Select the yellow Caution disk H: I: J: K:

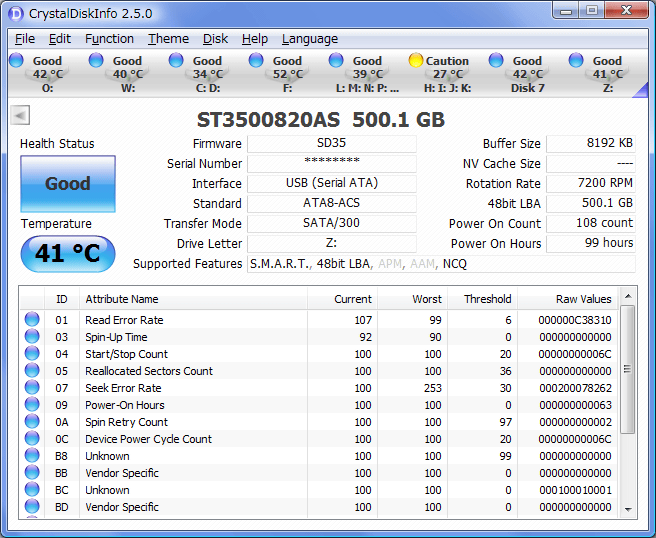pos(416,61)
